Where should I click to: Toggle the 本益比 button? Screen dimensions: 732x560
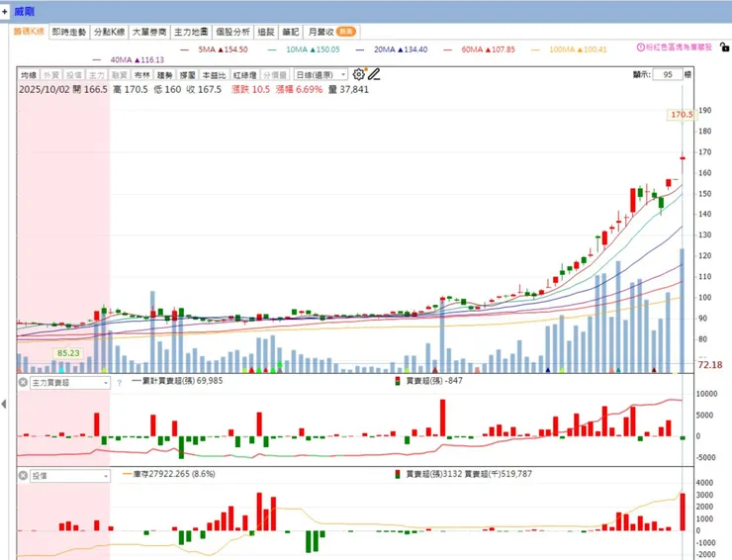(x=215, y=75)
